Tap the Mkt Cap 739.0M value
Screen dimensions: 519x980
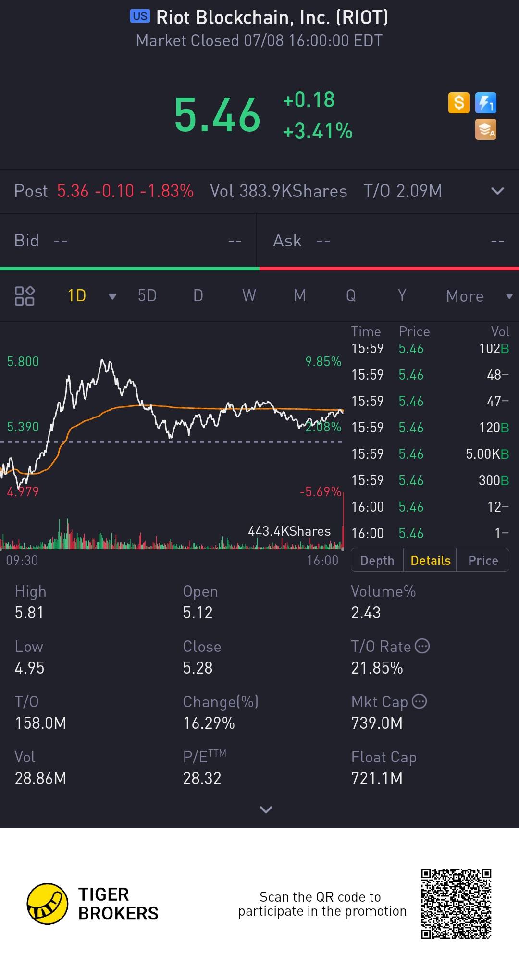[x=377, y=723]
